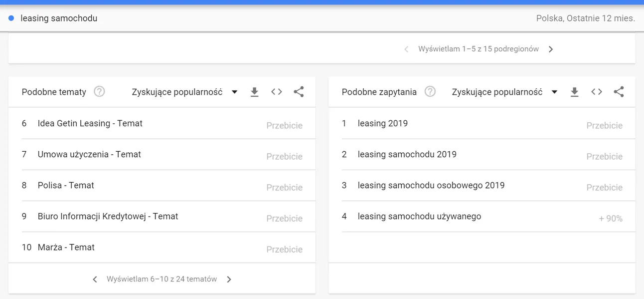Image resolution: width=644 pixels, height=299 pixels.
Task: Open the Biuro Informacji Kredytowej topic
Action: pyautogui.click(x=108, y=216)
